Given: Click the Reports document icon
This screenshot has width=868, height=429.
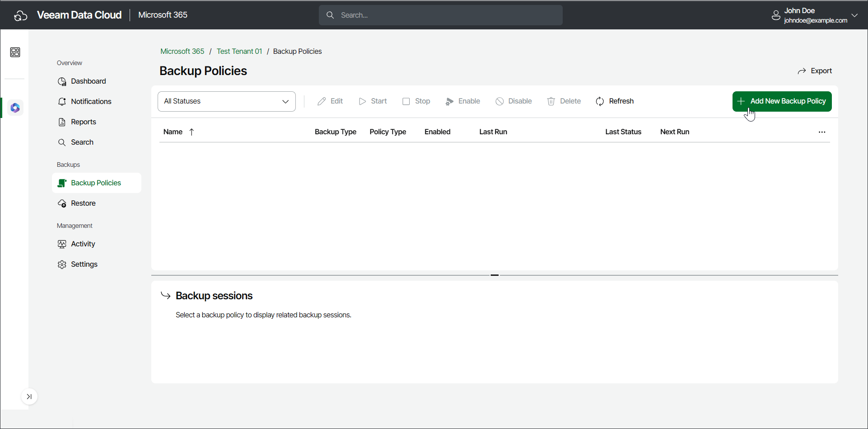Looking at the screenshot, I should point(62,122).
